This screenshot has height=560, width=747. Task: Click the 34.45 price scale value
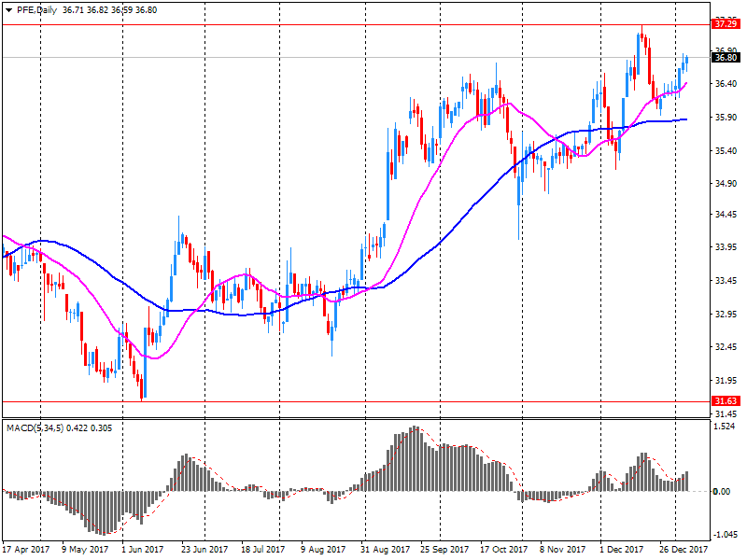tap(725, 215)
